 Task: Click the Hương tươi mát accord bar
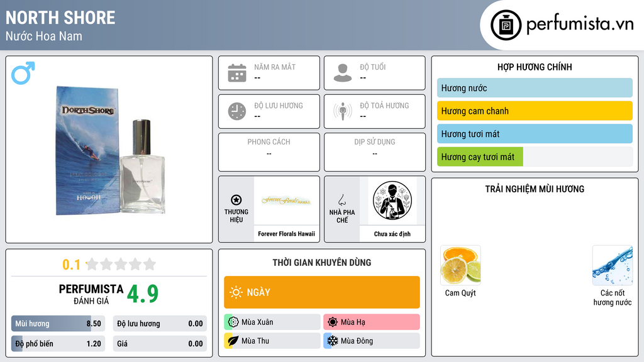[x=535, y=134]
